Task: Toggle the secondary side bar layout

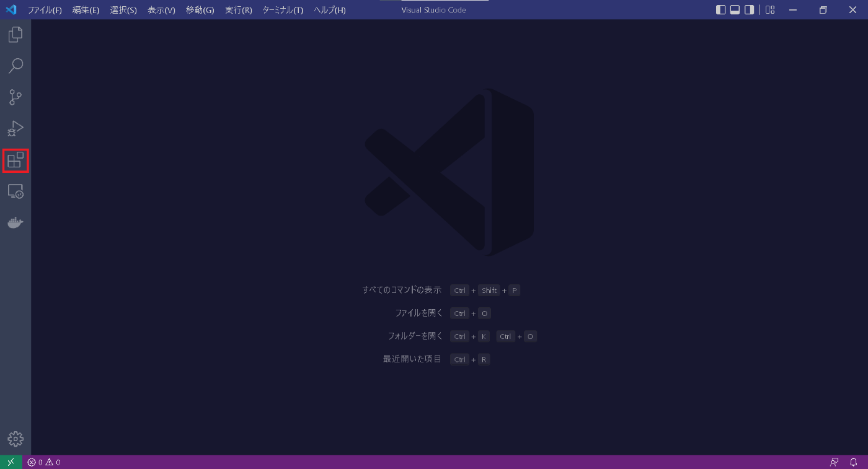Action: 749,10
